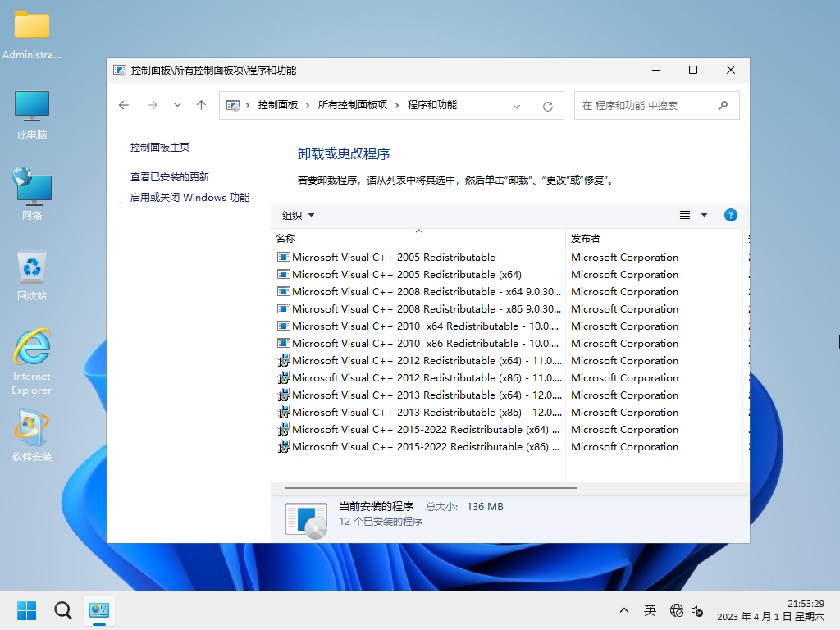Click the search magnifier icon in search box

723,105
